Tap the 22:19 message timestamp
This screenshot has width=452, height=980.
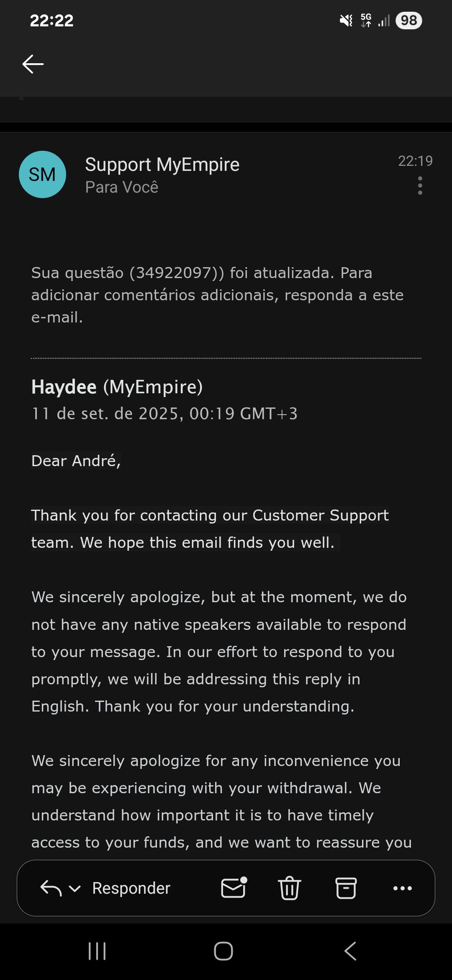point(415,161)
